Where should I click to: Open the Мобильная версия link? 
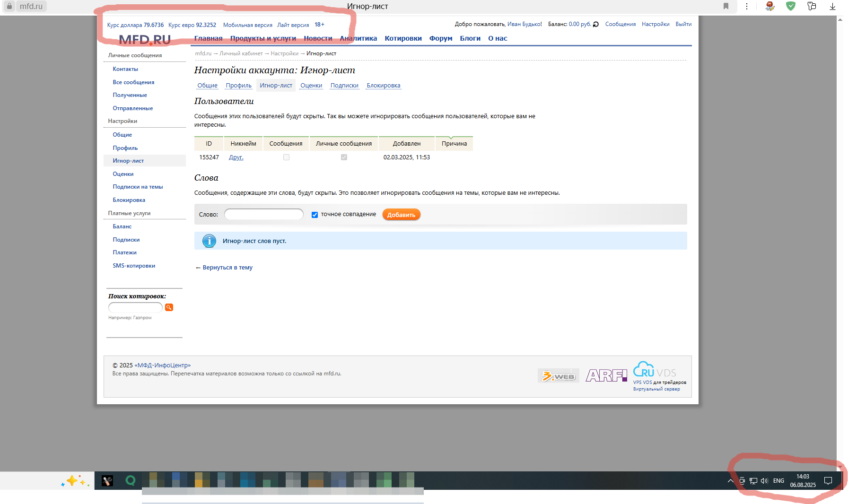tap(248, 25)
